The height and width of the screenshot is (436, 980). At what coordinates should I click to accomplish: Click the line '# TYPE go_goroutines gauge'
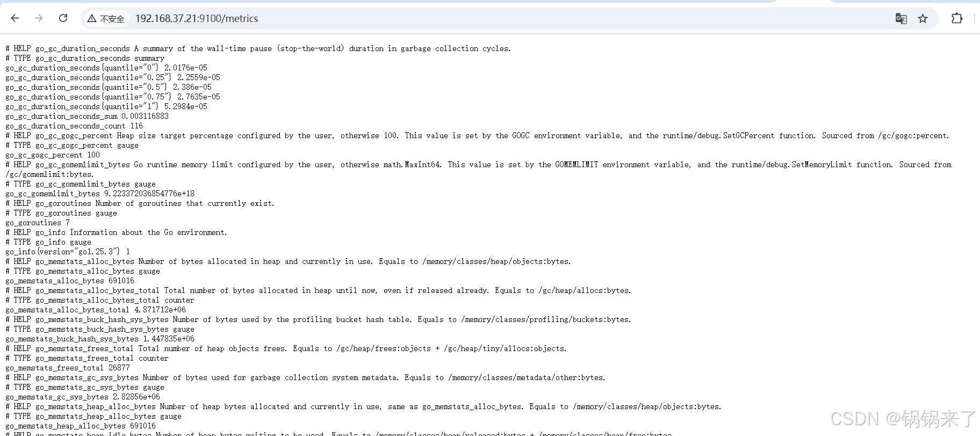coord(61,213)
